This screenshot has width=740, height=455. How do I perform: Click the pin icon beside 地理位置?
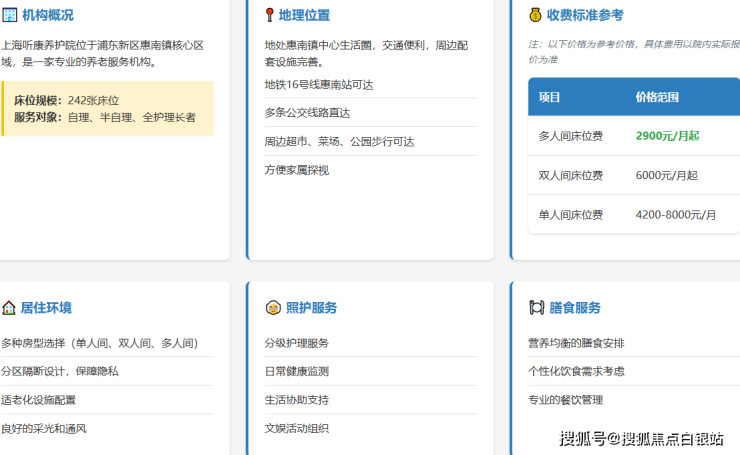point(270,15)
